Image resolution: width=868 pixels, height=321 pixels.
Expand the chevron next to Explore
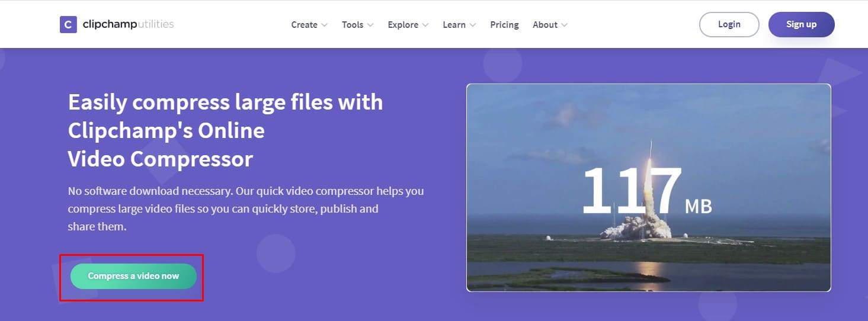(425, 25)
